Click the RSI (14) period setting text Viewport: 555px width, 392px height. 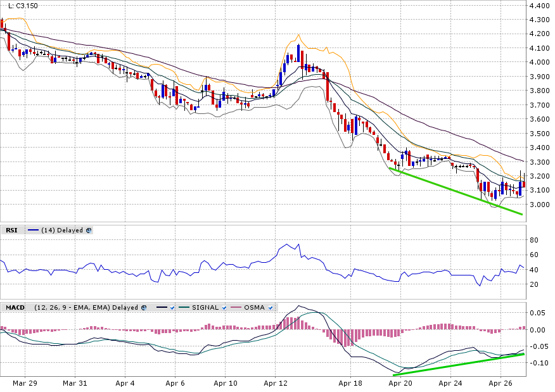(47, 231)
